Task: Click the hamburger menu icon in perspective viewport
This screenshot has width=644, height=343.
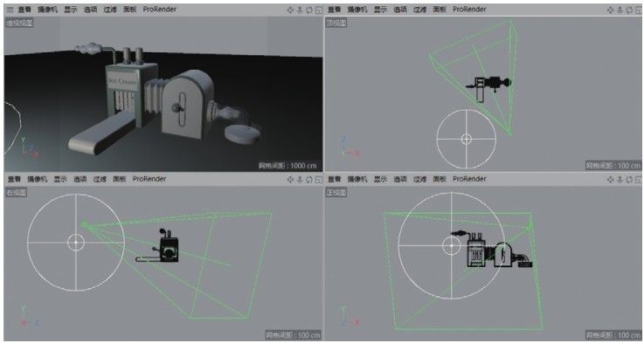Action: pyautogui.click(x=10, y=10)
